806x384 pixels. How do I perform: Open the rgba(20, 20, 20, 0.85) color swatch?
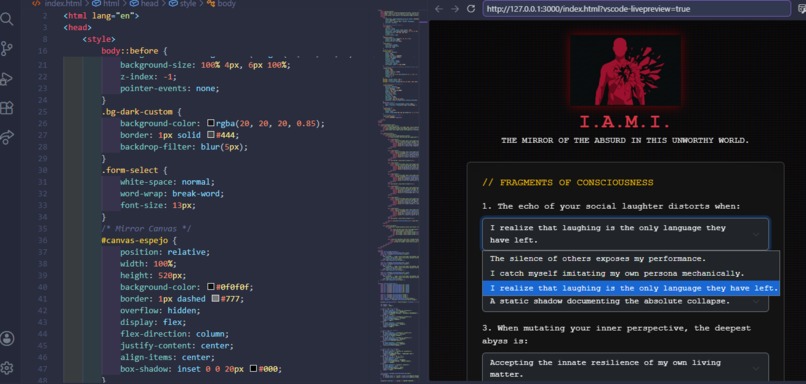[x=211, y=123]
